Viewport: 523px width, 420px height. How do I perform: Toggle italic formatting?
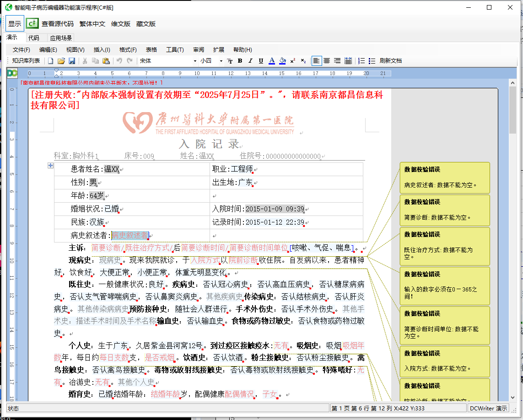pos(250,61)
